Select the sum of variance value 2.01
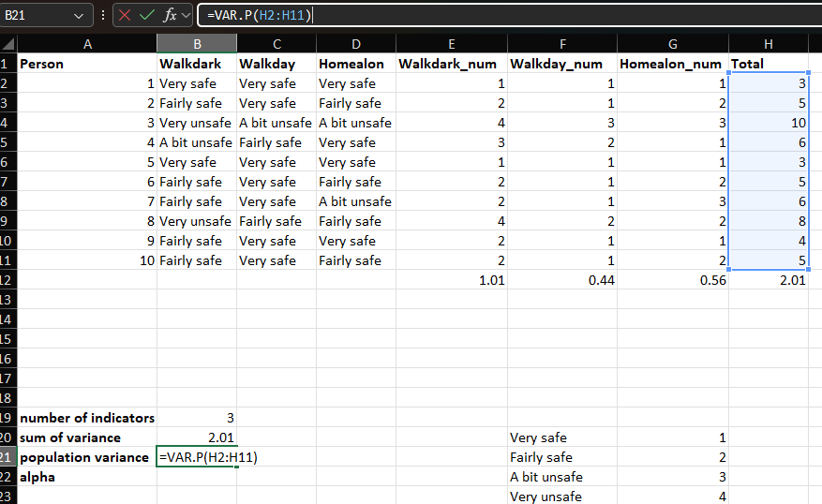822x504 pixels. tap(196, 437)
